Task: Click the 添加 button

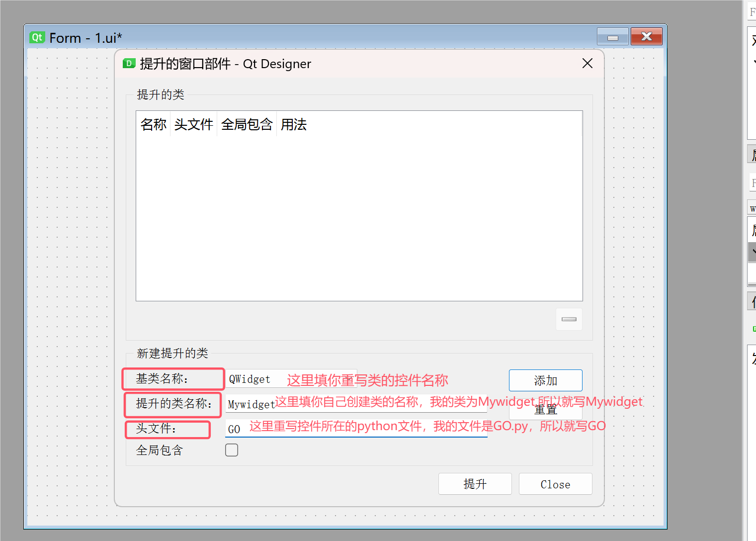Action: 545,380
